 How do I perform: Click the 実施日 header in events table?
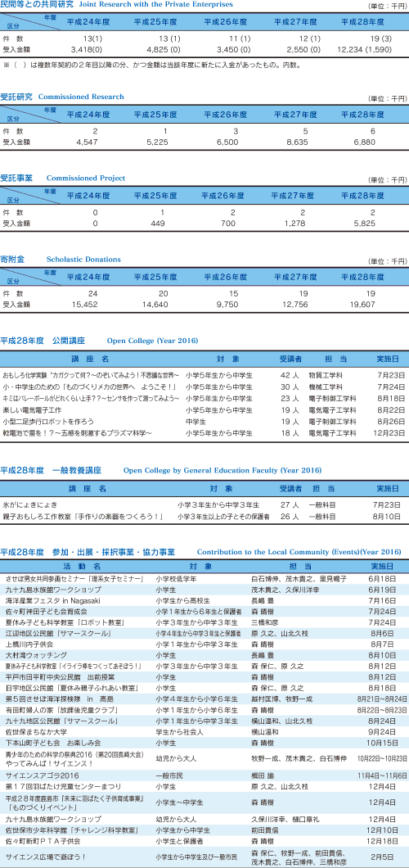(383, 567)
